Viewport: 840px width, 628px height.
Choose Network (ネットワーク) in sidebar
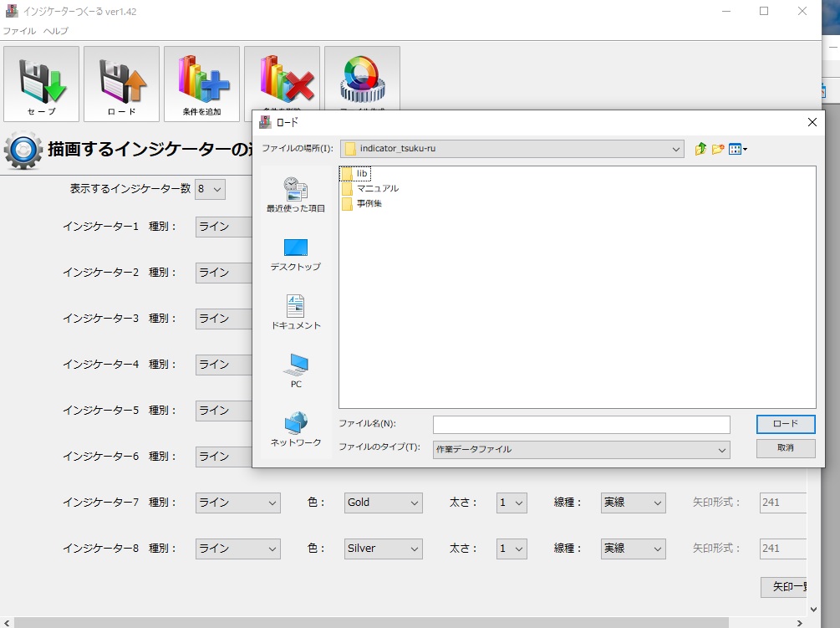(x=295, y=430)
